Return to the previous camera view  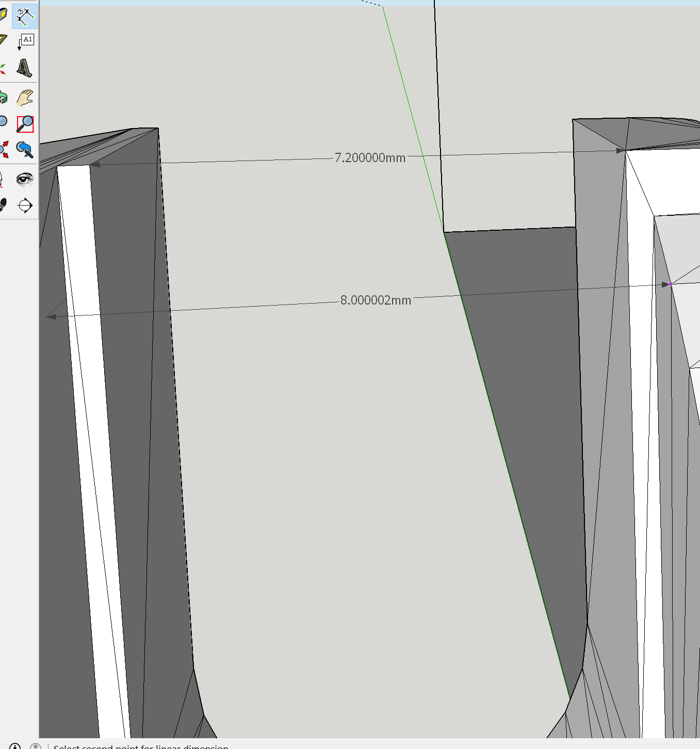tap(24, 150)
